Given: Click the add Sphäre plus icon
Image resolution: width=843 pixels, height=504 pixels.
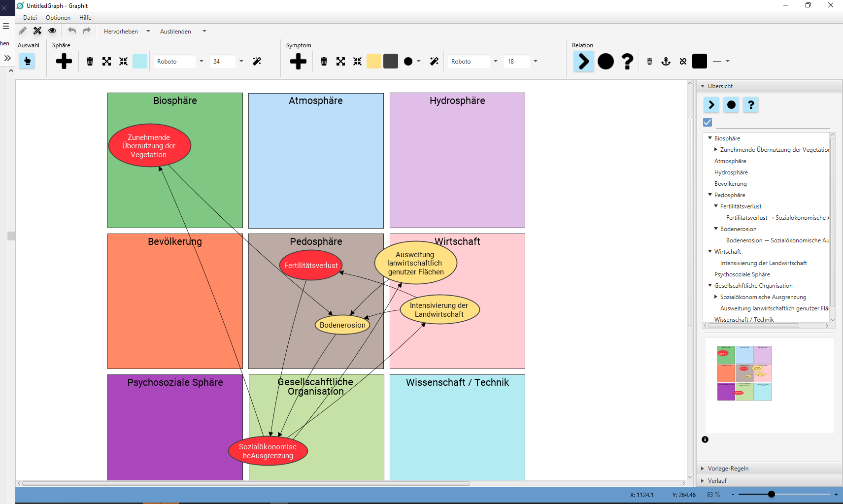Looking at the screenshot, I should click(x=64, y=62).
